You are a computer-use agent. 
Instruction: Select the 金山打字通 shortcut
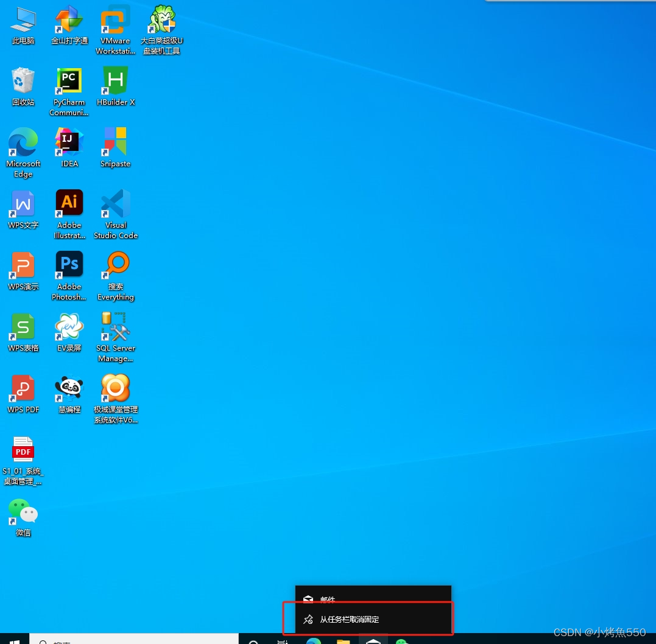click(69, 25)
